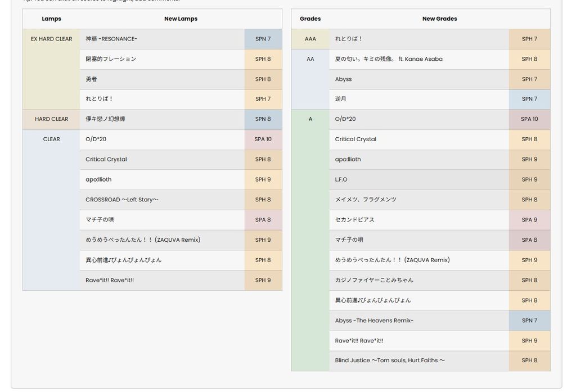Screen dimensions: 576x392
Task: Select セカンドピアス score row
Action: [354, 220]
